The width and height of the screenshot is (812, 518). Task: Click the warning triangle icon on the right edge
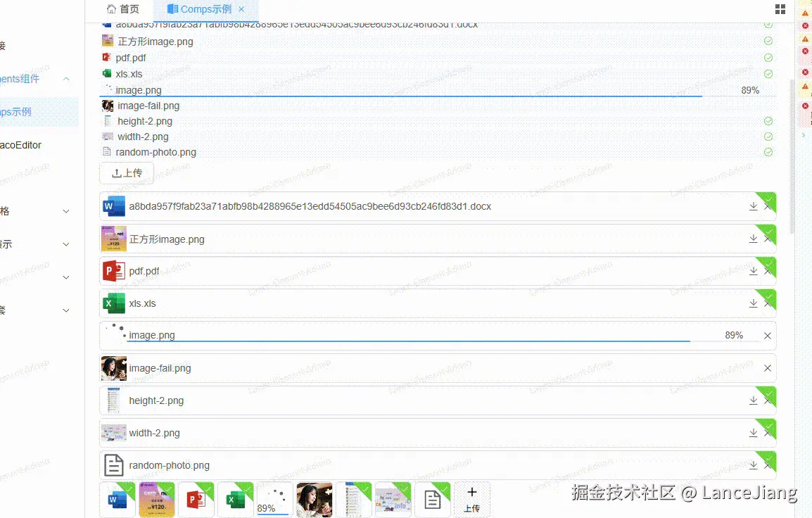pos(804,12)
